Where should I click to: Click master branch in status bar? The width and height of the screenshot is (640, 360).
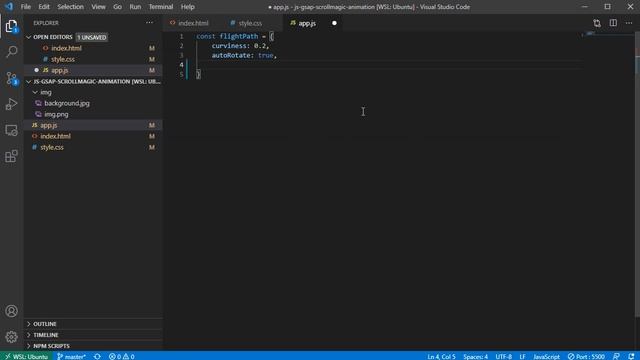point(71,356)
